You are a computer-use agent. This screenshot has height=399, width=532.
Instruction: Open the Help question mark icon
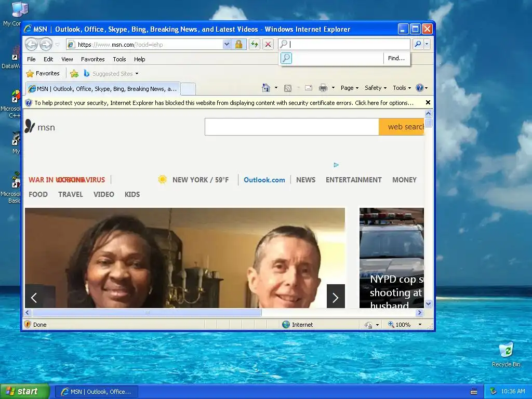coord(420,88)
